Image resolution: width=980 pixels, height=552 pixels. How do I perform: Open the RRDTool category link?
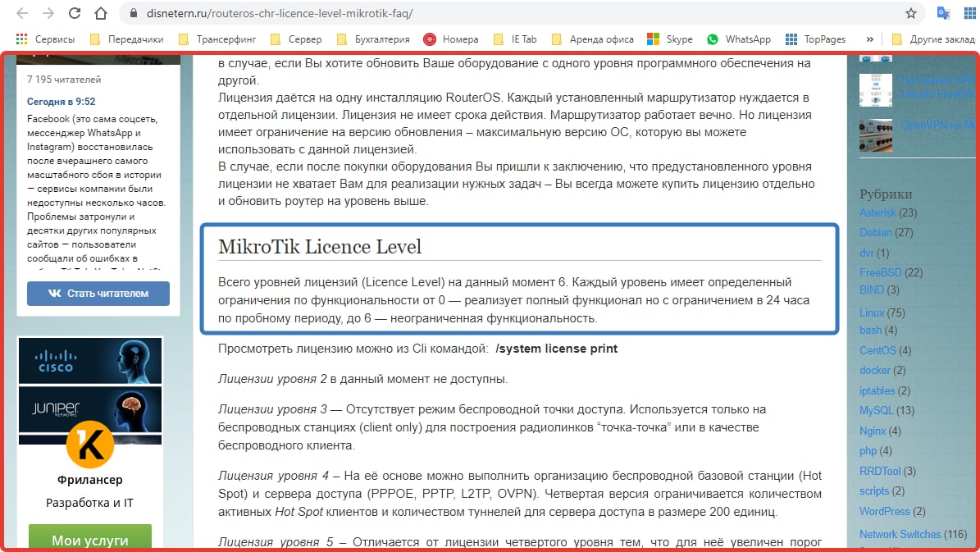880,471
